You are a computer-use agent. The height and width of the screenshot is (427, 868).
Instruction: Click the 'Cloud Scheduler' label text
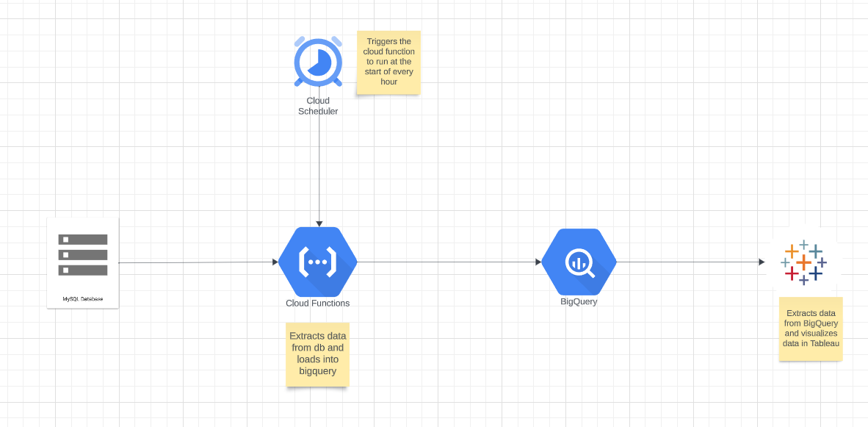pyautogui.click(x=317, y=106)
